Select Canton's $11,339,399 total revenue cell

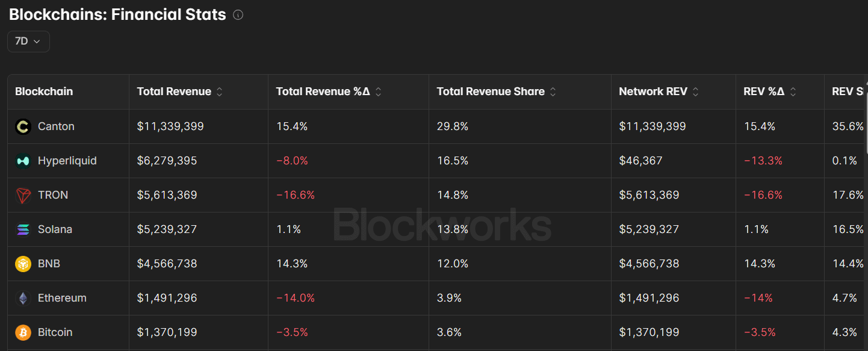coord(170,126)
